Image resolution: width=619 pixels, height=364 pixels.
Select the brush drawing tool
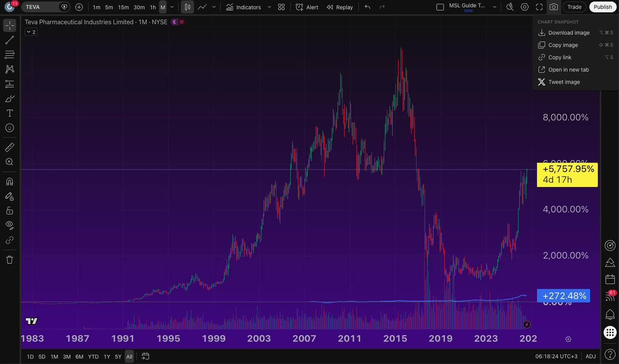[x=9, y=98]
